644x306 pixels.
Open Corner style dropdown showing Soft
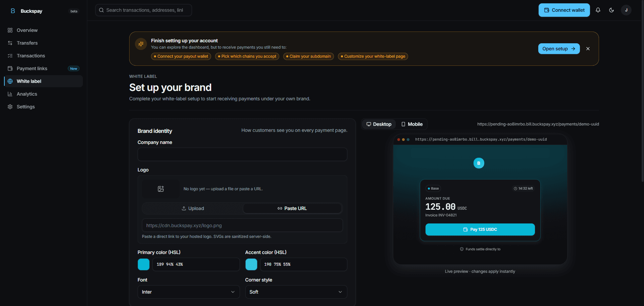coord(296,292)
